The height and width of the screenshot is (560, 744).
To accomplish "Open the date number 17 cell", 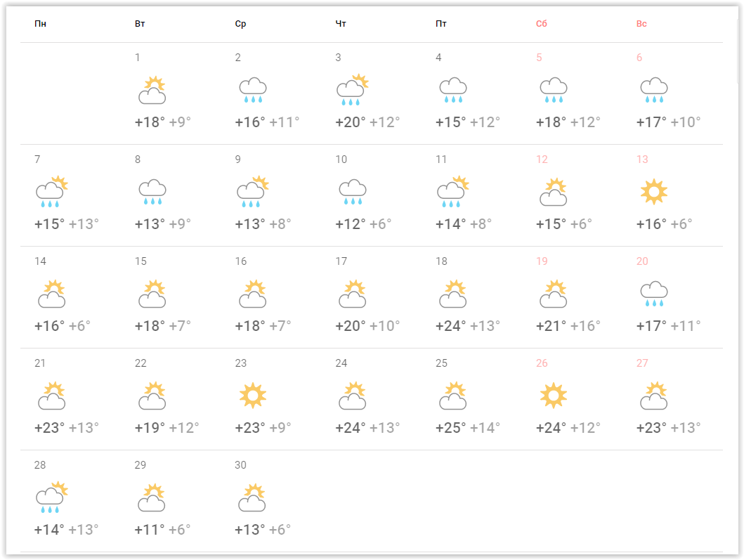I will coord(341,261).
